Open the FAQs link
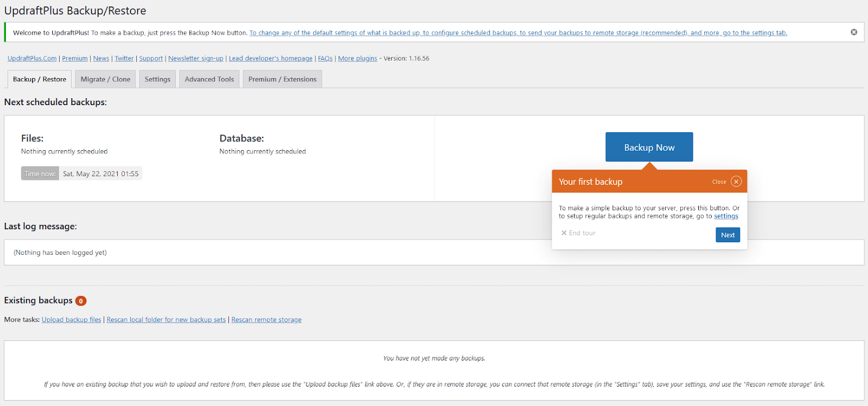Screen dimensions: 868x406 click(x=325, y=59)
